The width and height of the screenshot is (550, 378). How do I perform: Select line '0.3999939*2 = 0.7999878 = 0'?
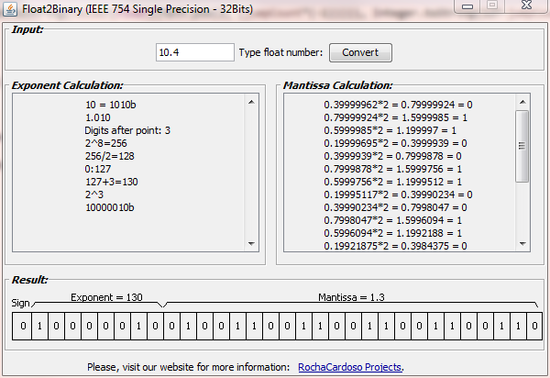tap(393, 156)
